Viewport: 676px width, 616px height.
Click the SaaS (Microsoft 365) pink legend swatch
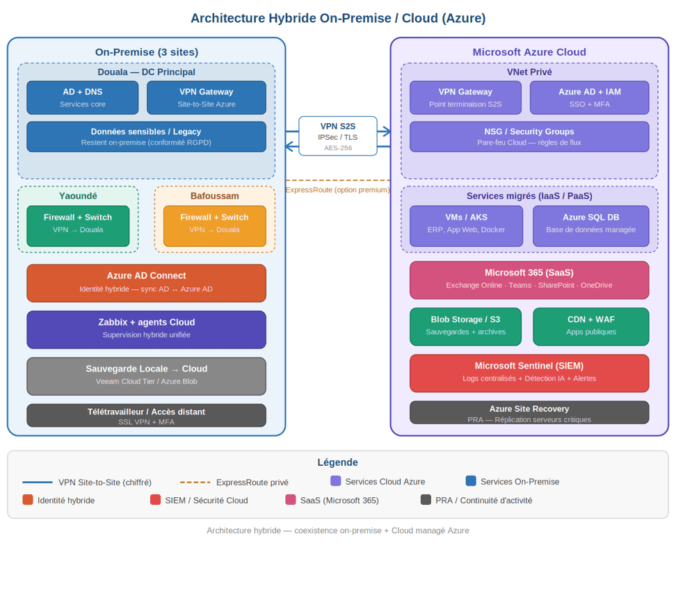291,500
